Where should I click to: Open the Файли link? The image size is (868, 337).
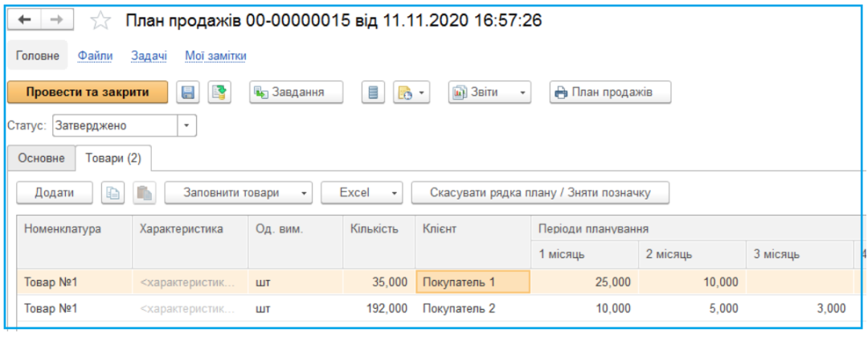tap(95, 56)
